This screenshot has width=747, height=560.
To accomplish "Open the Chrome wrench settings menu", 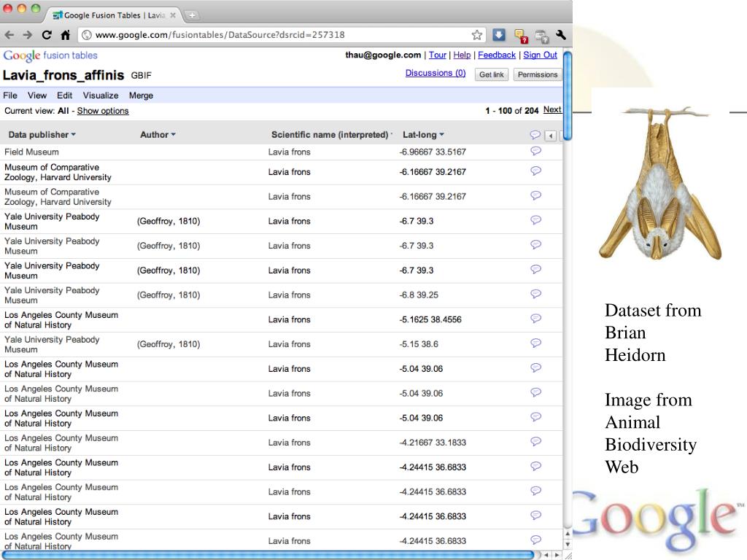I will pyautogui.click(x=561, y=34).
